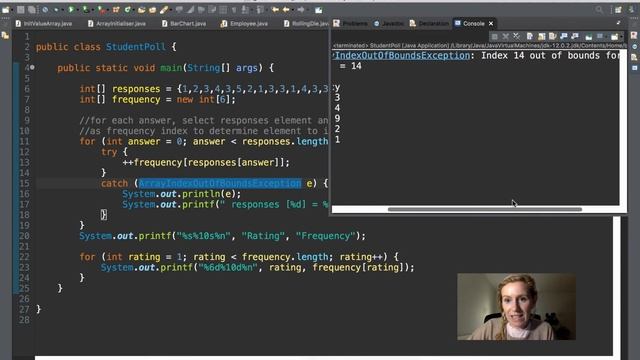Open the Run configurations dropdown arrow
640x360 pixels.
tap(78, 10)
